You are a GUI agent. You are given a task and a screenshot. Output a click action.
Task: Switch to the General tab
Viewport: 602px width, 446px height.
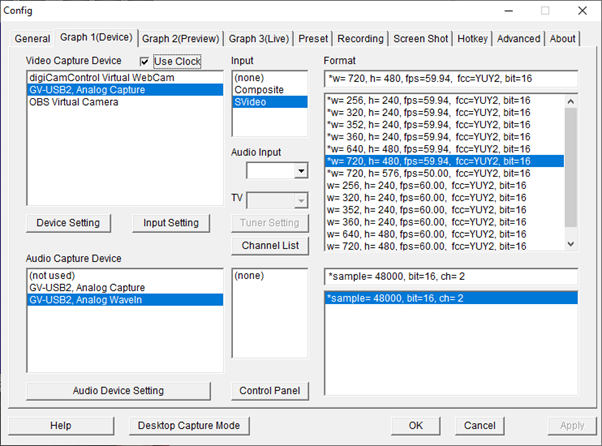pos(32,39)
